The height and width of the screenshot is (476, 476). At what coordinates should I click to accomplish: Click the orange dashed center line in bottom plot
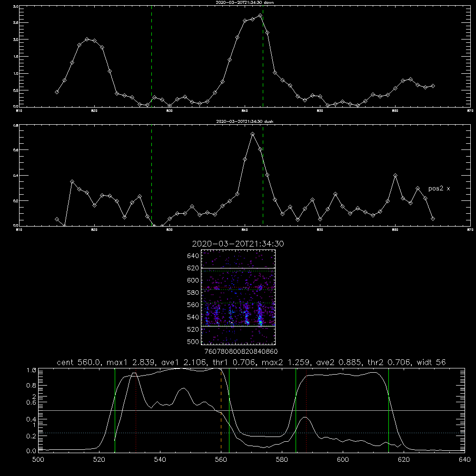point(221,410)
